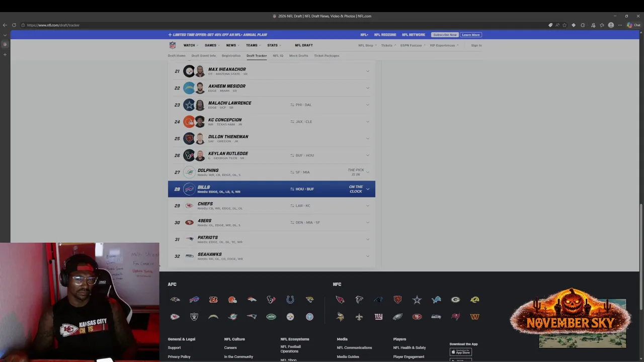Select the New York Jets footer logo
Image resolution: width=644 pixels, height=362 pixels.
coord(271,317)
